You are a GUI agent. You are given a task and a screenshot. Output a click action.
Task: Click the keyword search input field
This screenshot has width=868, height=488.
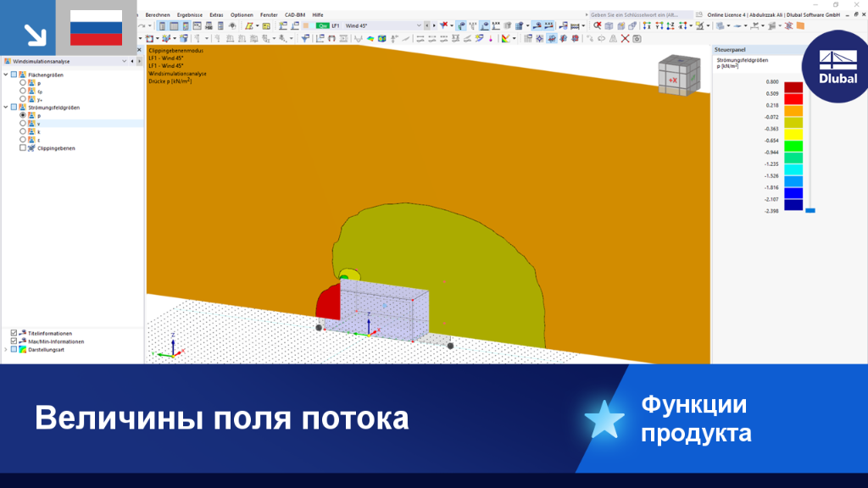tap(639, 15)
